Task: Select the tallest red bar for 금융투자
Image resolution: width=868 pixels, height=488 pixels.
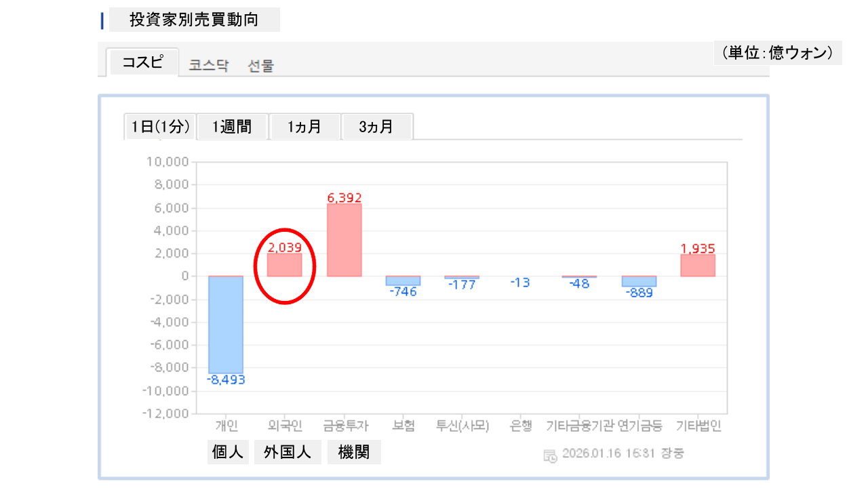Action: click(x=344, y=240)
